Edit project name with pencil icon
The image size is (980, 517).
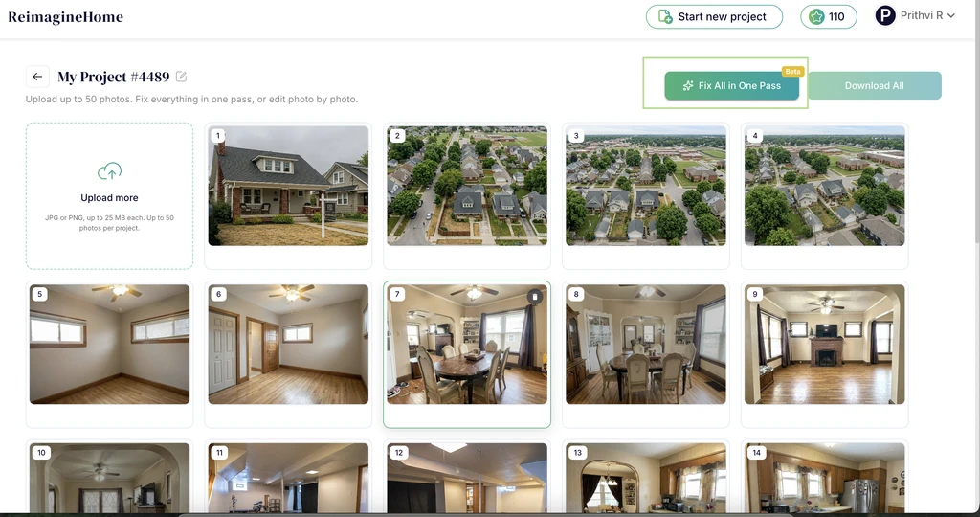coord(181,77)
